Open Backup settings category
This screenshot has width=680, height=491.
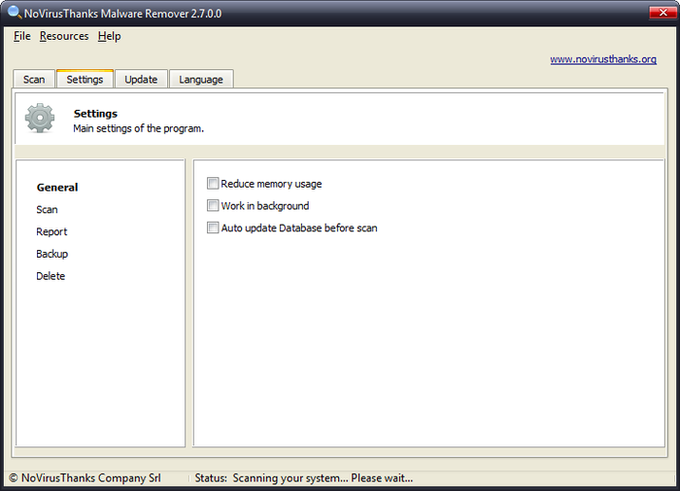pos(52,254)
